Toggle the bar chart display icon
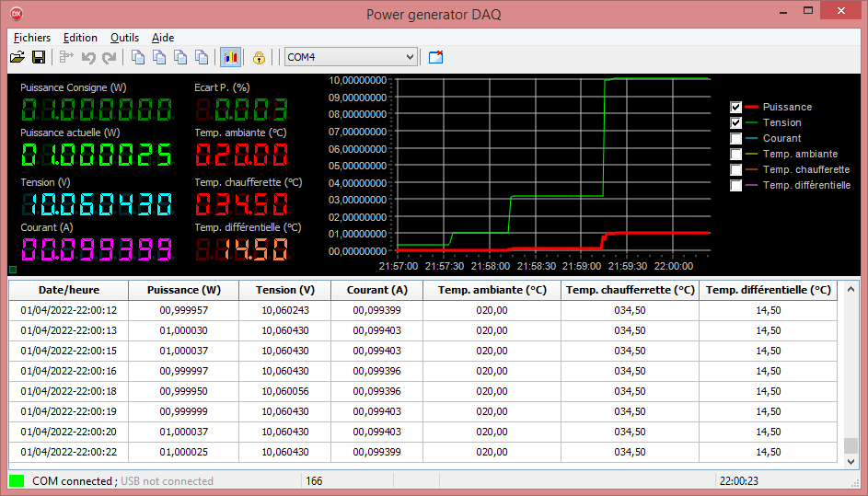Image resolution: width=868 pixels, height=496 pixels. point(230,57)
